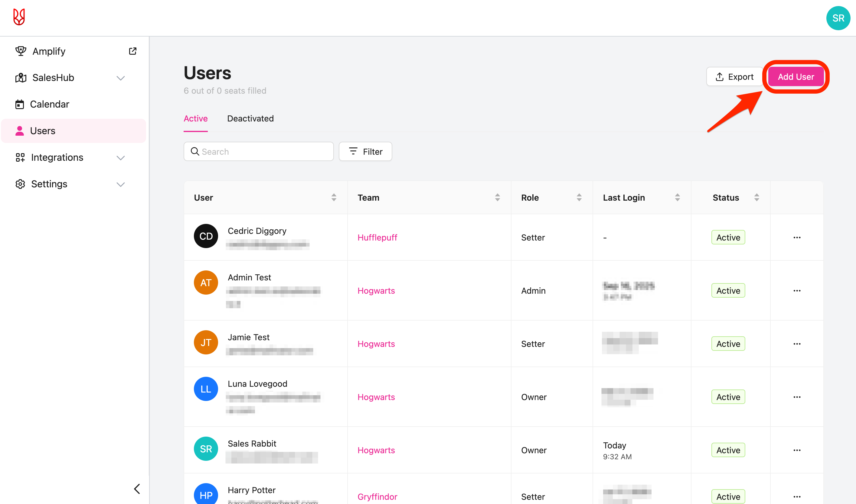Click Admin Test's AT avatar
The width and height of the screenshot is (856, 504).
click(206, 283)
